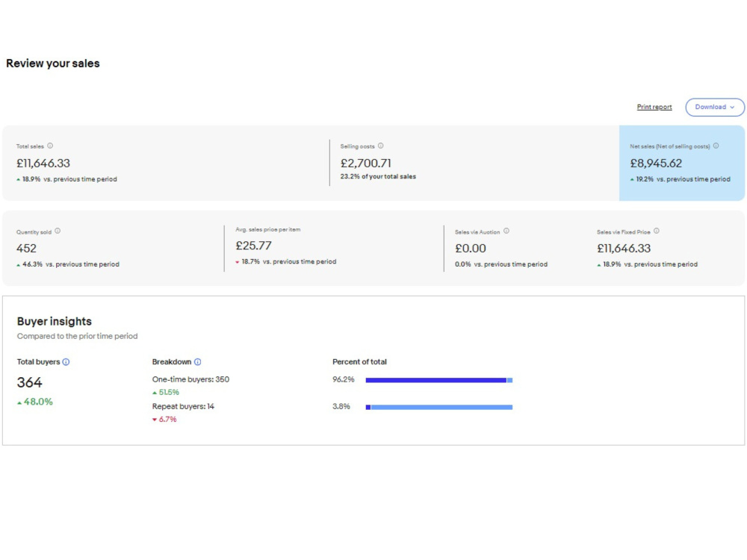Open info icon beside Sales via Fixed Price
The width and height of the screenshot is (747, 560).
click(657, 231)
